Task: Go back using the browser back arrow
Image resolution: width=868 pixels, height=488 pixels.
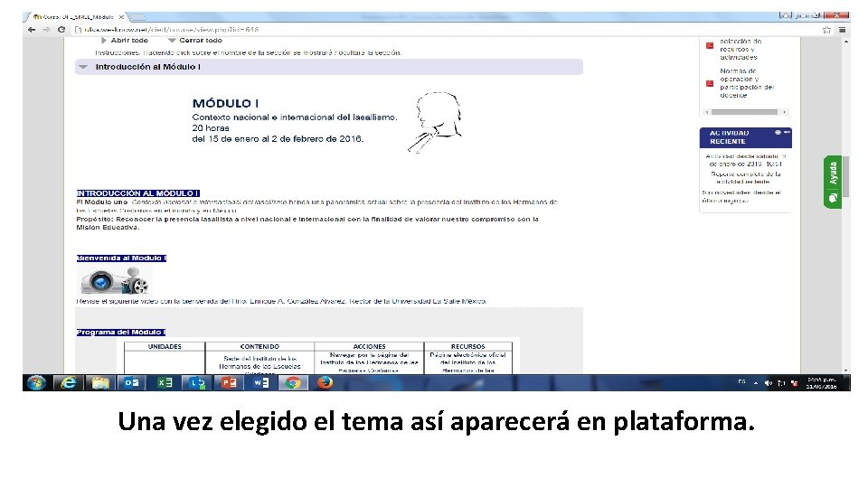Action: (x=32, y=30)
